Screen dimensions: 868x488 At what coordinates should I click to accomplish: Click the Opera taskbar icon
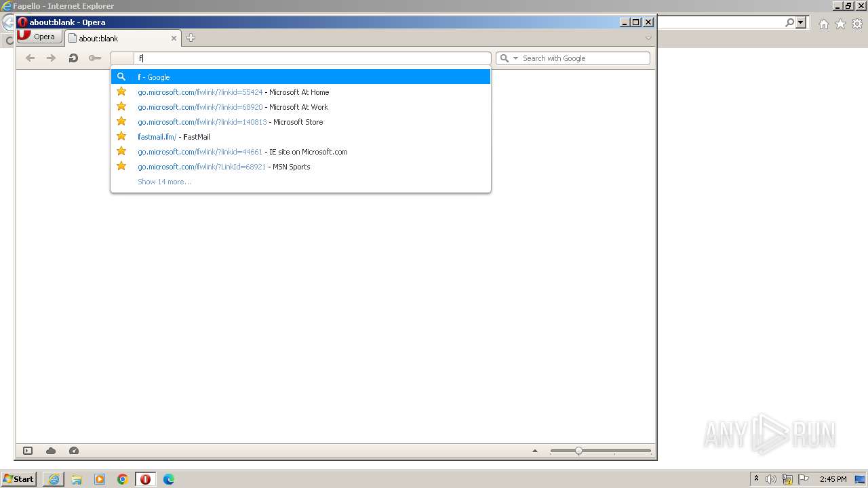145,479
